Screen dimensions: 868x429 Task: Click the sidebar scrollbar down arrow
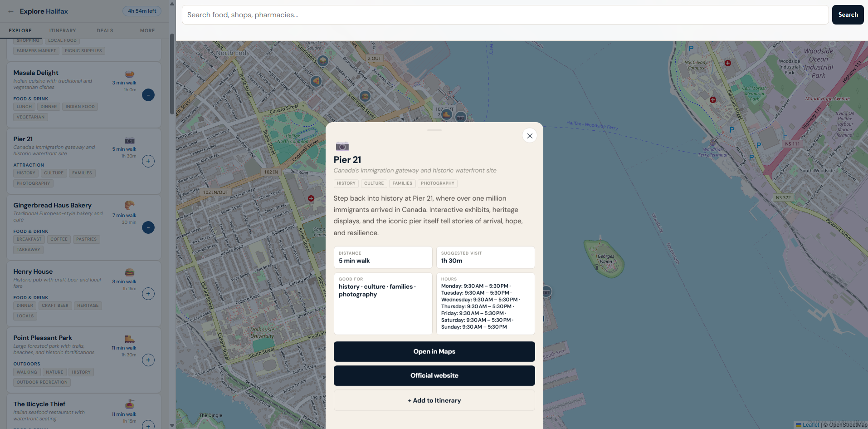tap(172, 425)
